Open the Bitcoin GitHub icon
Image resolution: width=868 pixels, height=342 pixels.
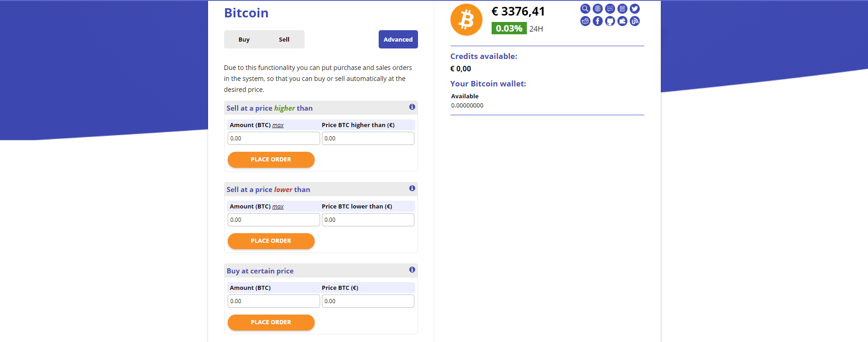(x=610, y=21)
